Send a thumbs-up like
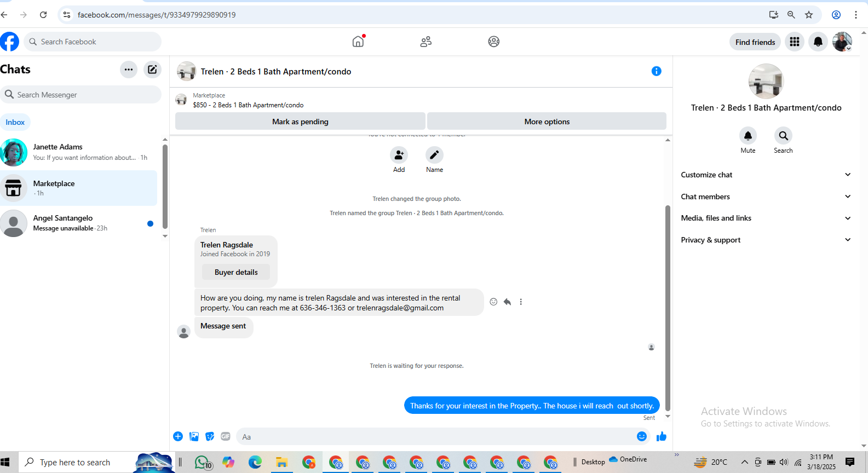 point(662,436)
